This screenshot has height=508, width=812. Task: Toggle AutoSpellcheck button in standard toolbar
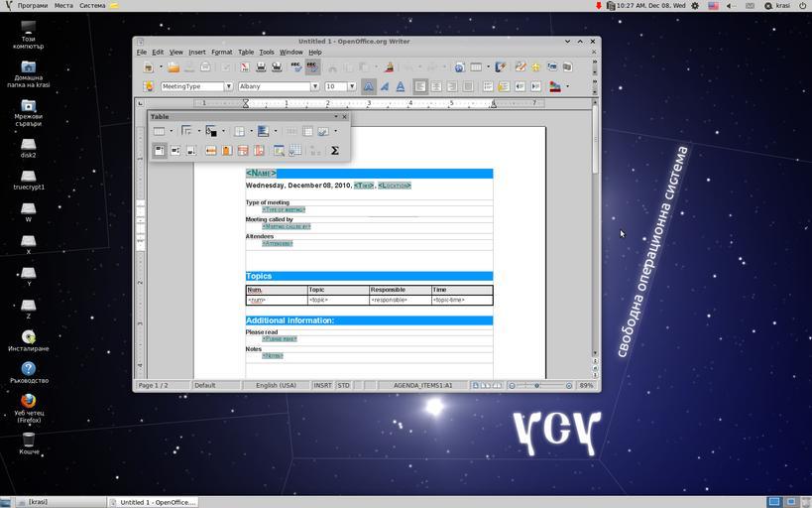(312, 67)
